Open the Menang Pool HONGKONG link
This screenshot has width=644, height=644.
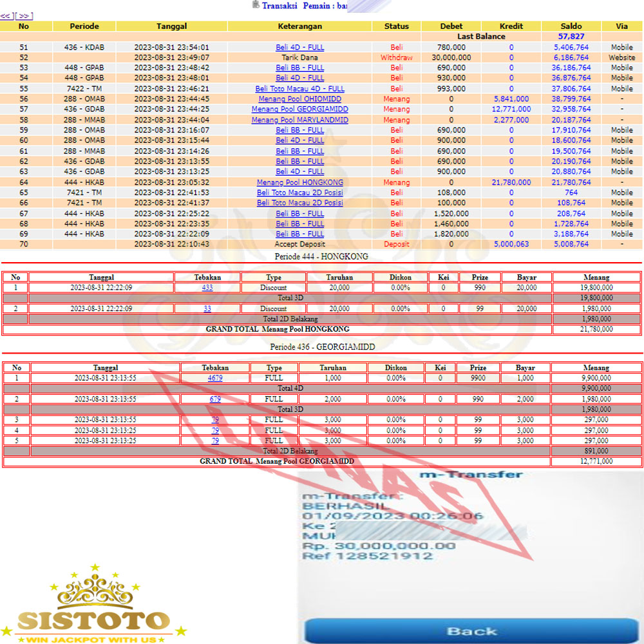[x=299, y=182]
